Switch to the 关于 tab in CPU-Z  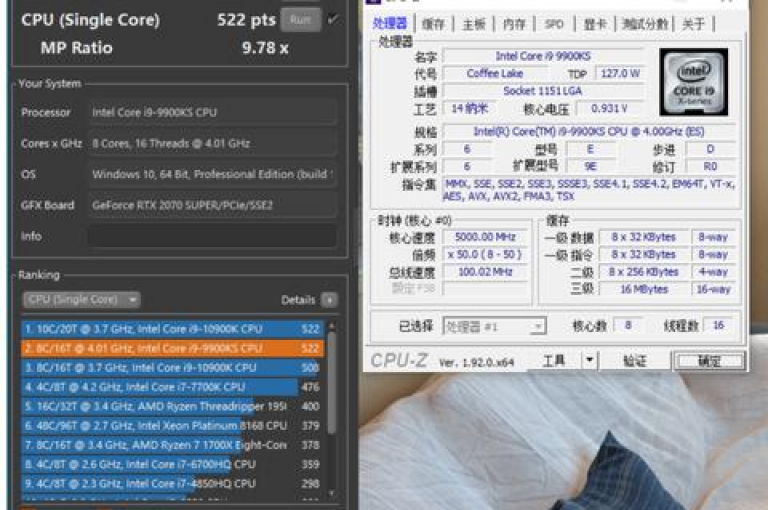click(694, 24)
